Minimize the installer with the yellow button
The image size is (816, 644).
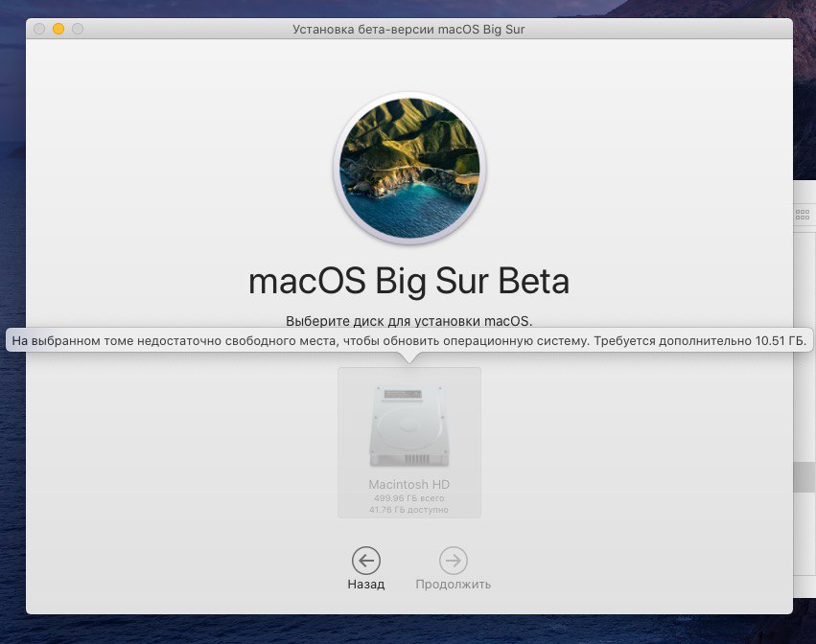coord(58,29)
